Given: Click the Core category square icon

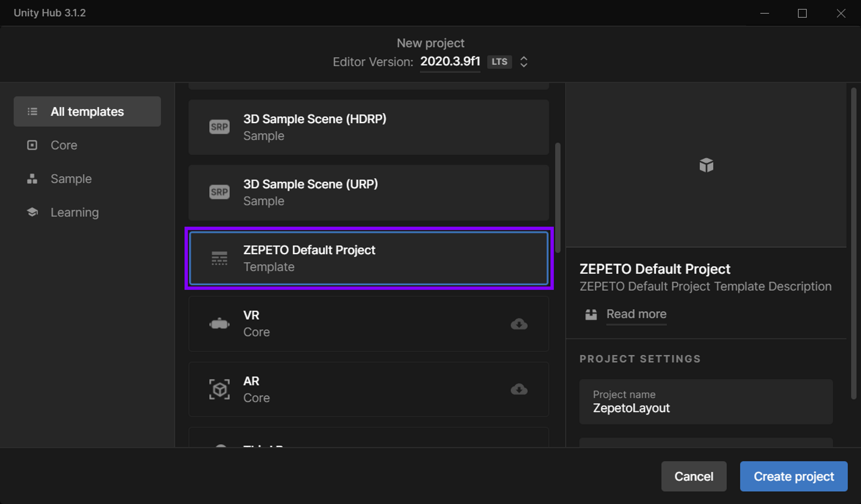Looking at the screenshot, I should coord(32,145).
